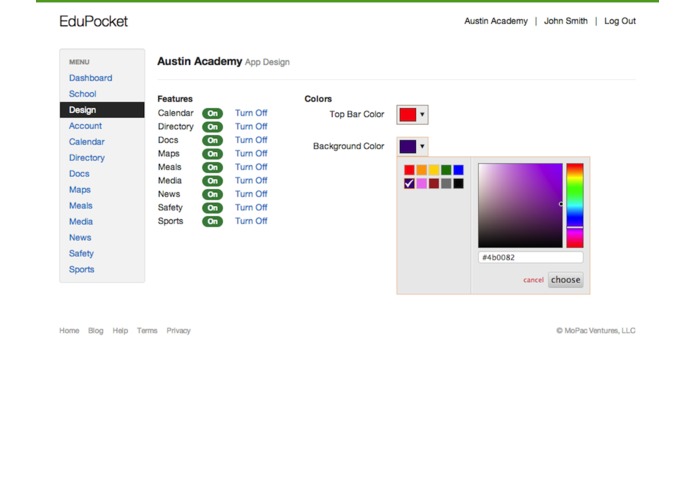Toggle the Calendar On switch
The width and height of the screenshot is (695, 494).
212,113
